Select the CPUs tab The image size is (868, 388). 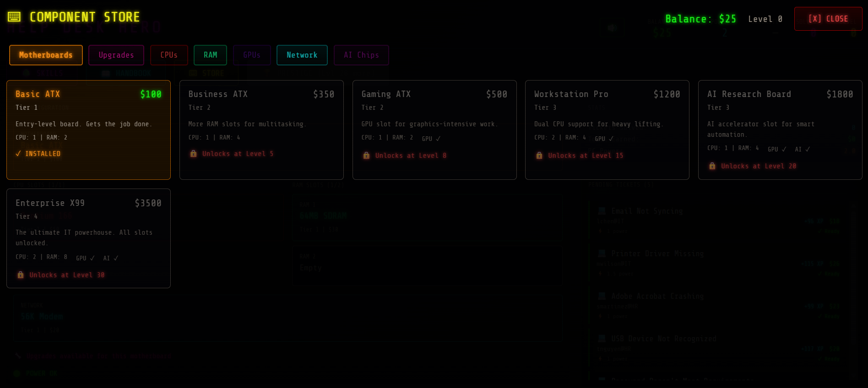(x=169, y=55)
